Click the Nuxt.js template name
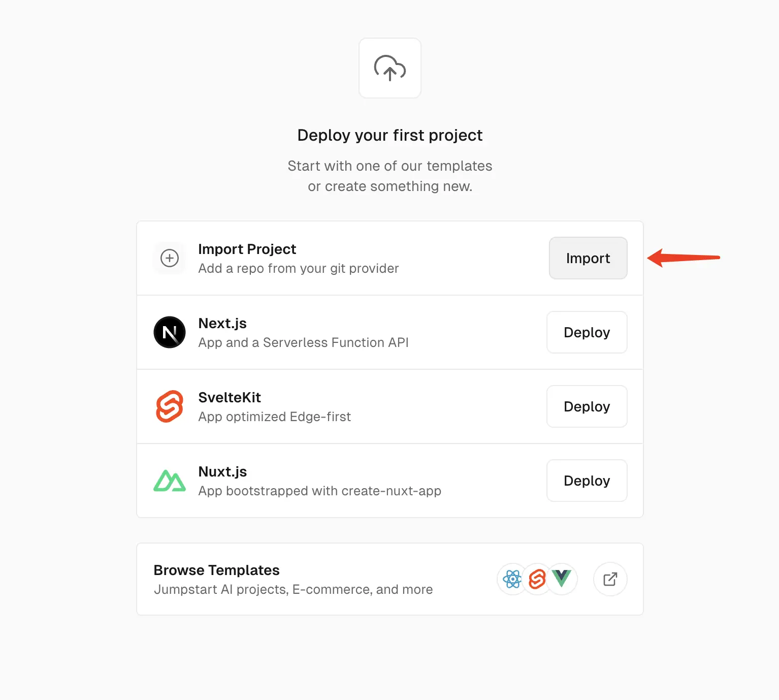The height and width of the screenshot is (700, 779). click(x=222, y=471)
